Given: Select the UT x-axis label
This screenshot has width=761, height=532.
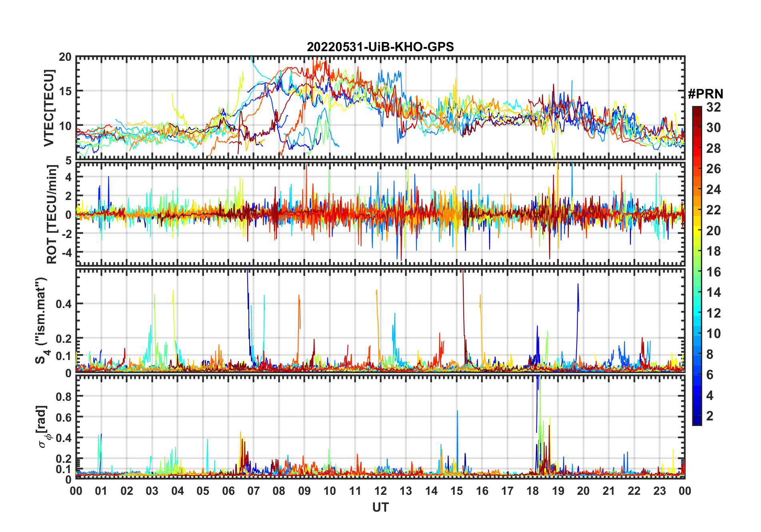Looking at the screenshot, I should click(x=380, y=507).
